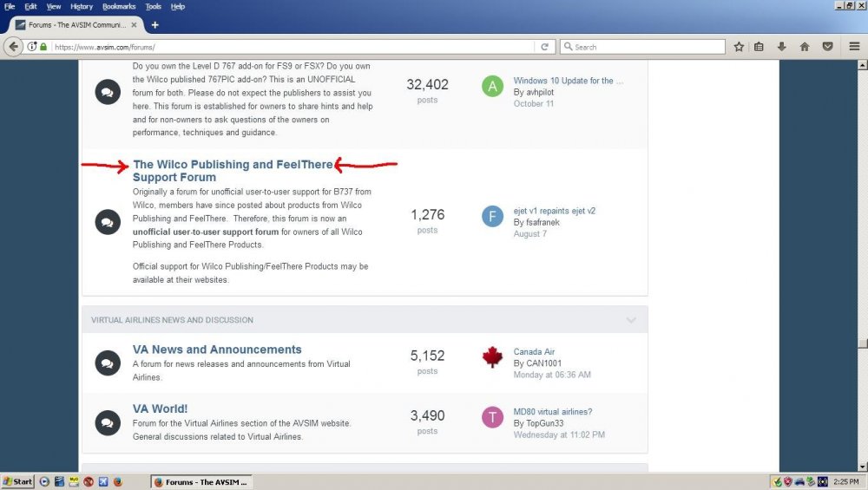This screenshot has width=868, height=490.
Task: Open The Wilco Publishing and FeelThere Support Forum
Action: coord(233,171)
